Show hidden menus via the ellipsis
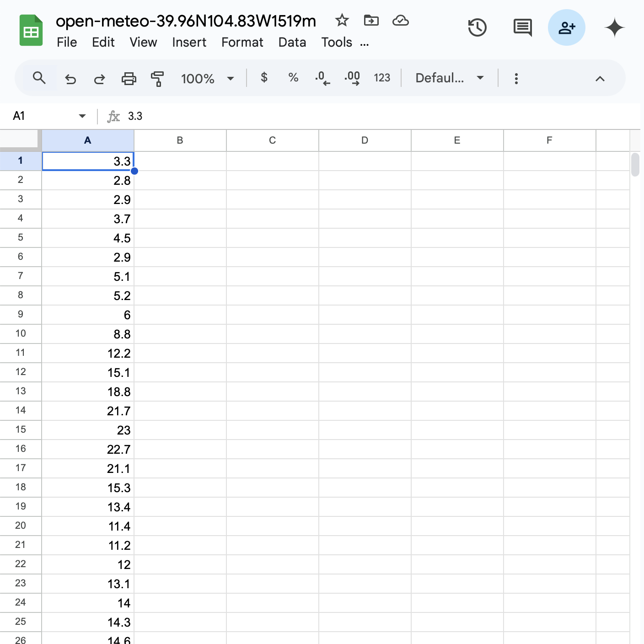644x644 pixels. [x=365, y=44]
